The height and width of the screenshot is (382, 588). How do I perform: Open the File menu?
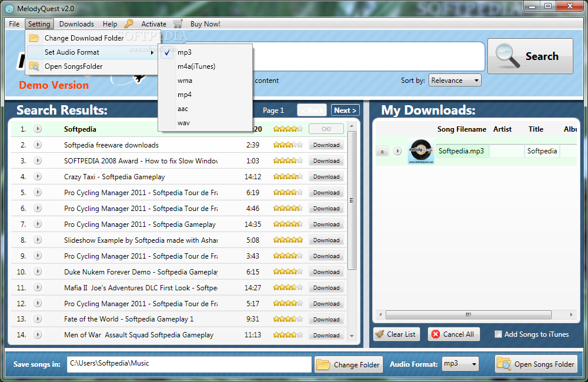[x=14, y=24]
